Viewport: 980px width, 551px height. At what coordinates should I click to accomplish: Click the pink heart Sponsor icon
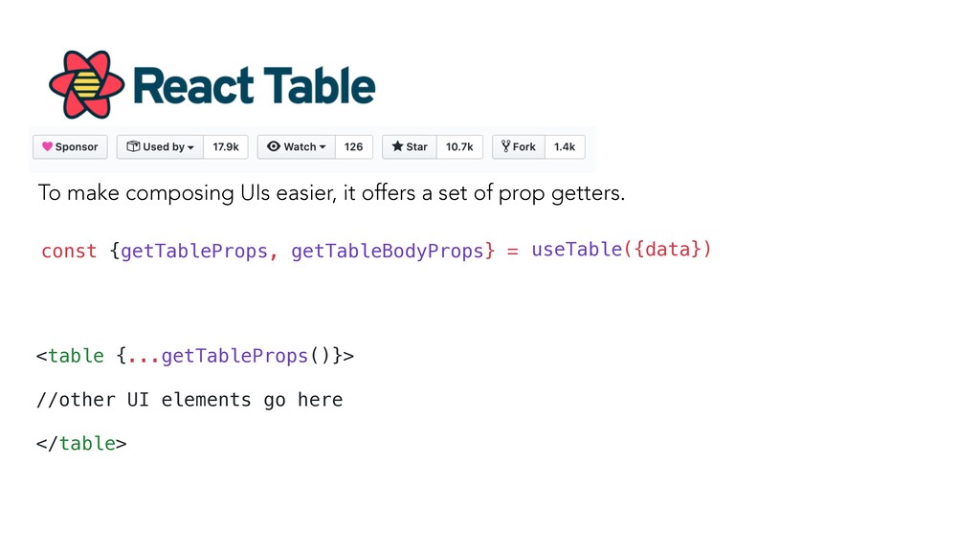(x=48, y=146)
